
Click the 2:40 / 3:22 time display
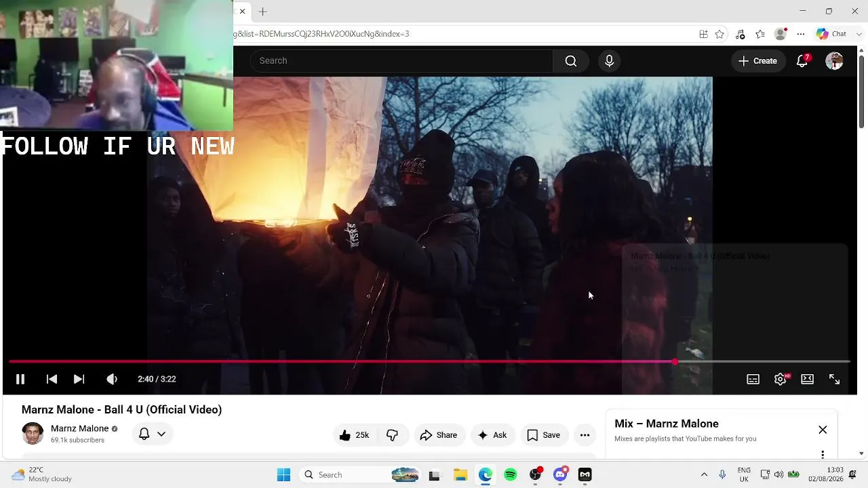pyautogui.click(x=157, y=379)
